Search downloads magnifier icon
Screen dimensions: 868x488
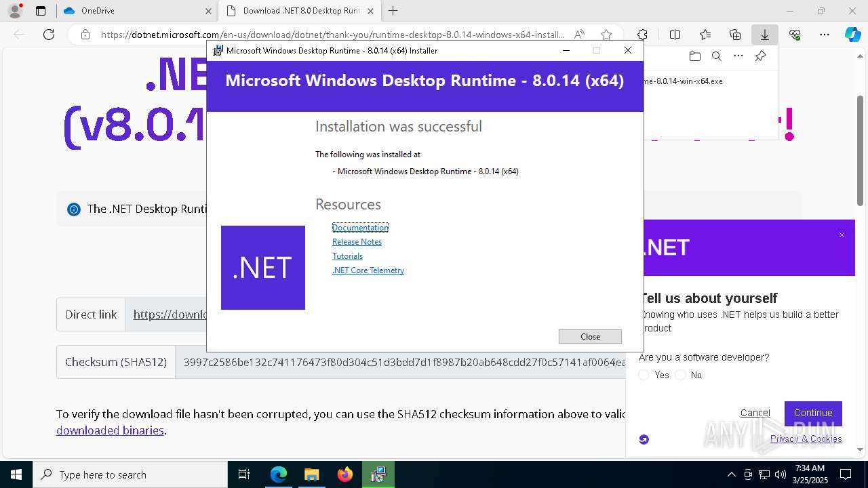717,56
